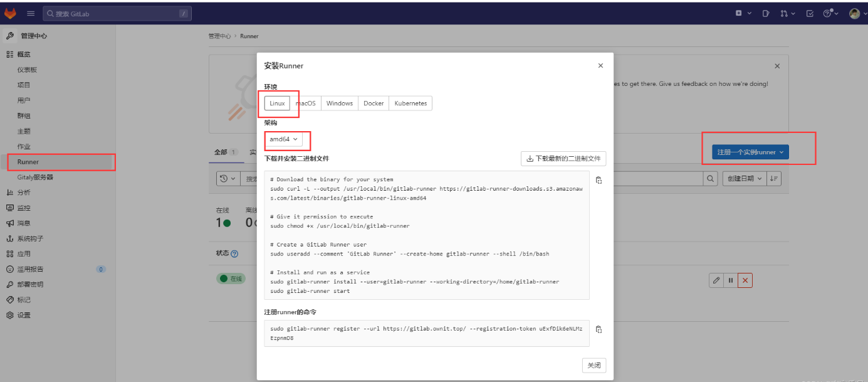Click the 安装Runner dialog title

click(x=284, y=66)
